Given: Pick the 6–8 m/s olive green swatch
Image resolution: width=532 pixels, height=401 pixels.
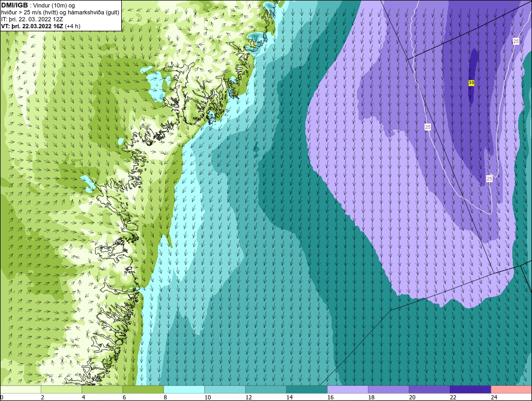Looking at the screenshot, I should [143, 389].
